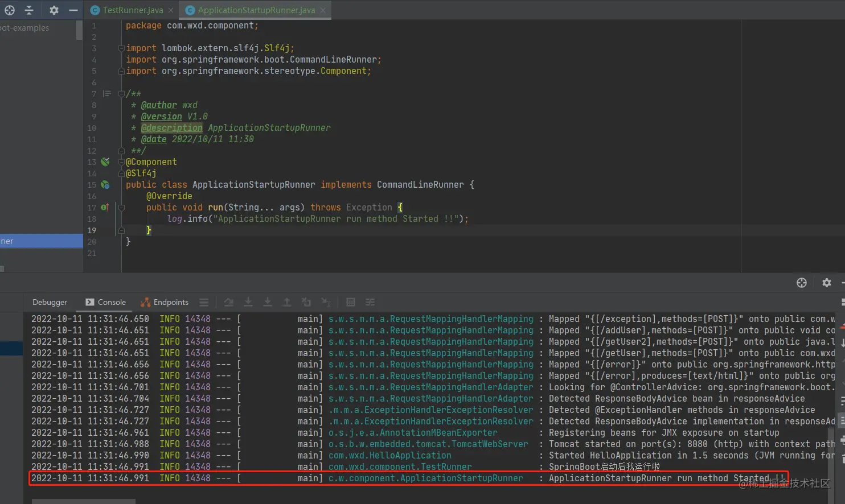Click Step Out in the debug toolbar
Screen dimensions: 845x504
point(287,302)
